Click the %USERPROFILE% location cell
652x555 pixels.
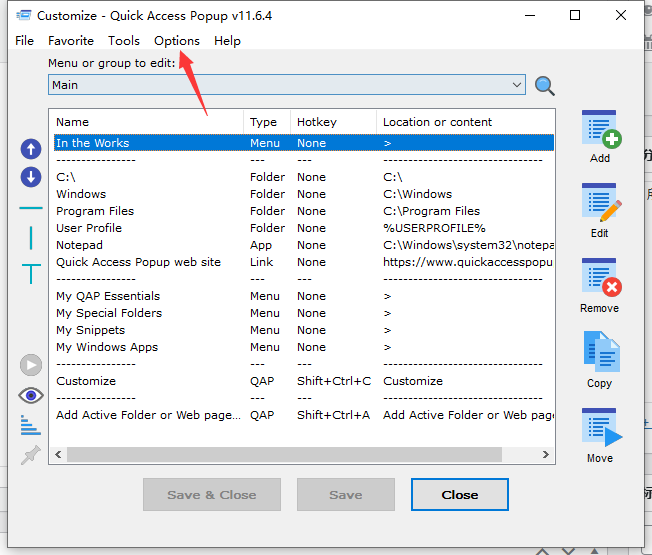[434, 228]
